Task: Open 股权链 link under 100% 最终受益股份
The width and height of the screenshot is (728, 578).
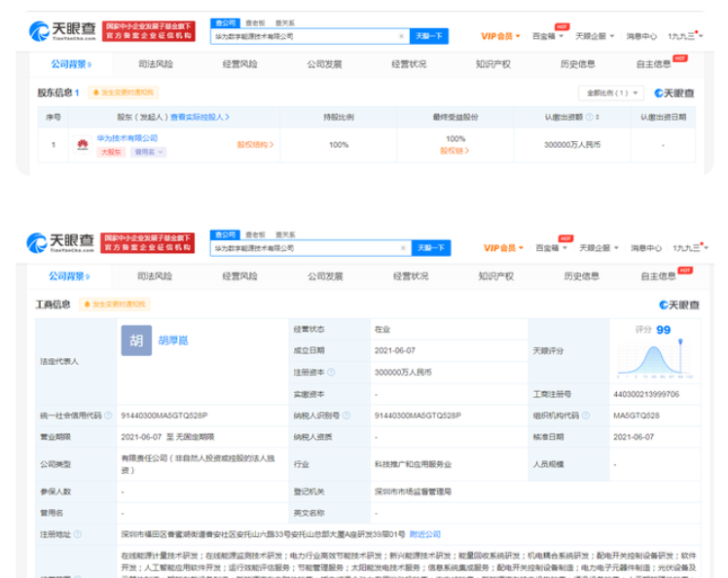Action: tap(455, 151)
